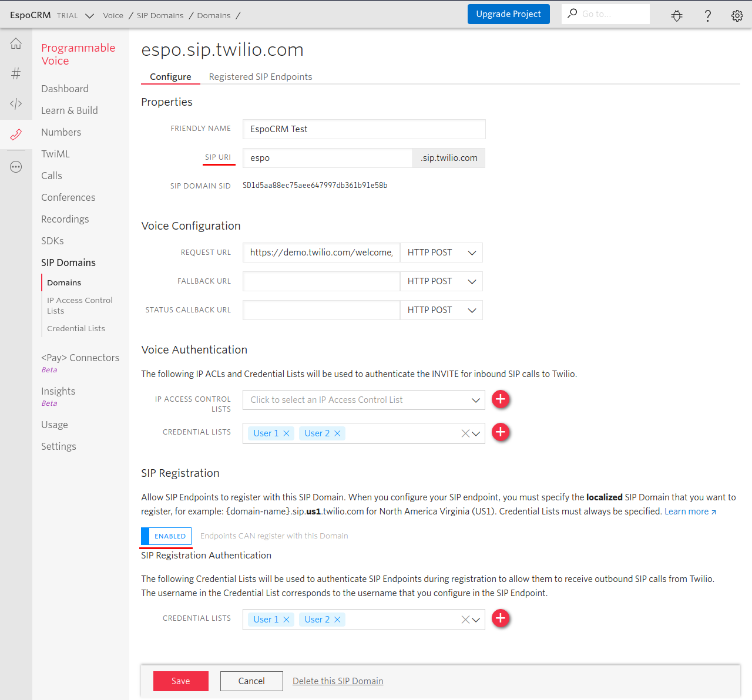Open the IP Access Control List selector
This screenshot has width=752, height=700.
point(363,400)
